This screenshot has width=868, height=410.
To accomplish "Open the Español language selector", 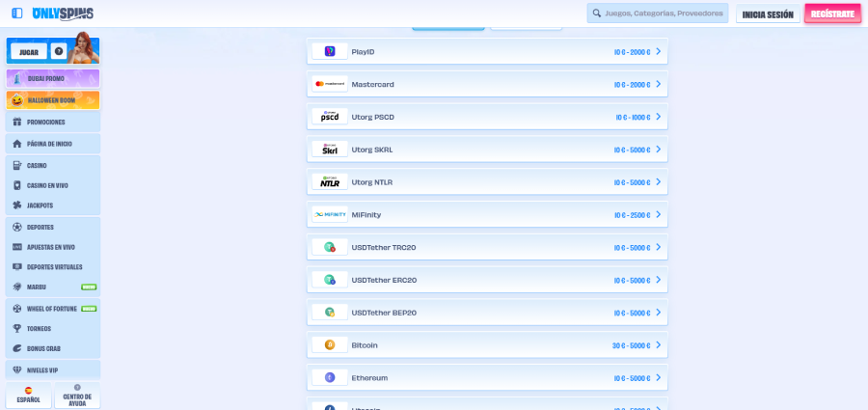I will (x=29, y=395).
